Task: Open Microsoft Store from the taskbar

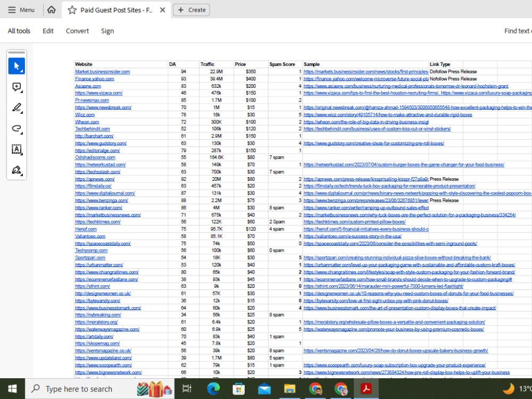Action: [x=238, y=389]
